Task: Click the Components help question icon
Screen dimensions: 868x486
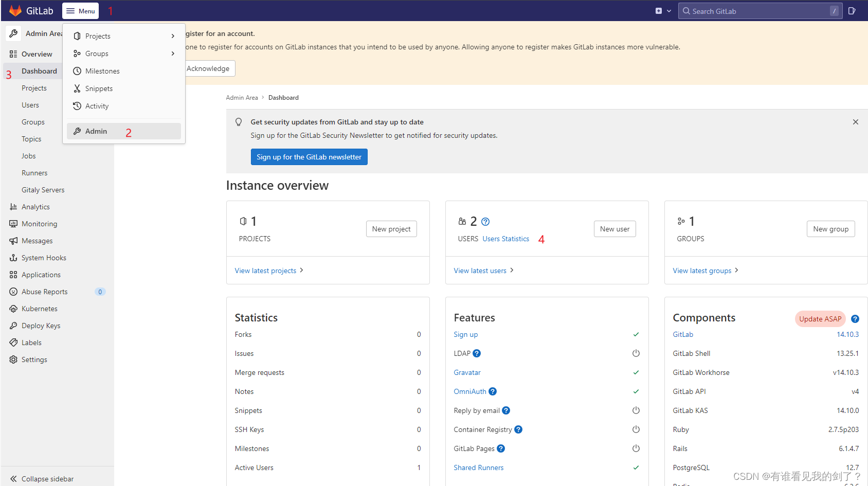Action: click(x=855, y=319)
